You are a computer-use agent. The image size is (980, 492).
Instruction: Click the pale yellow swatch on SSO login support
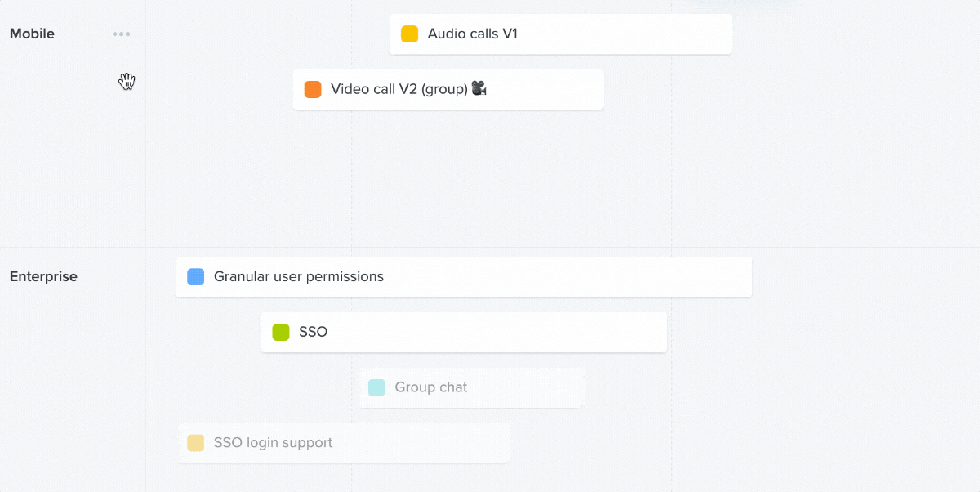pos(195,443)
